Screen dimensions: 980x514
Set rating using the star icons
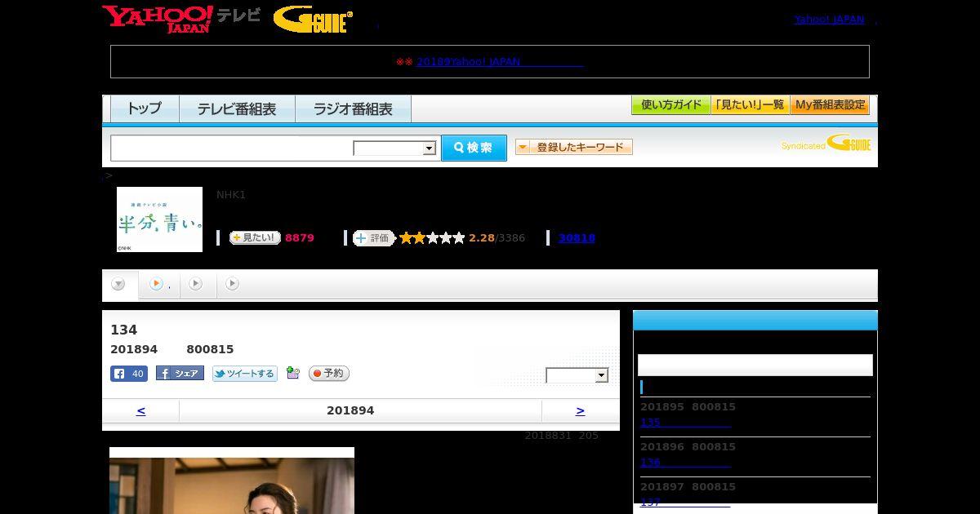click(x=432, y=237)
